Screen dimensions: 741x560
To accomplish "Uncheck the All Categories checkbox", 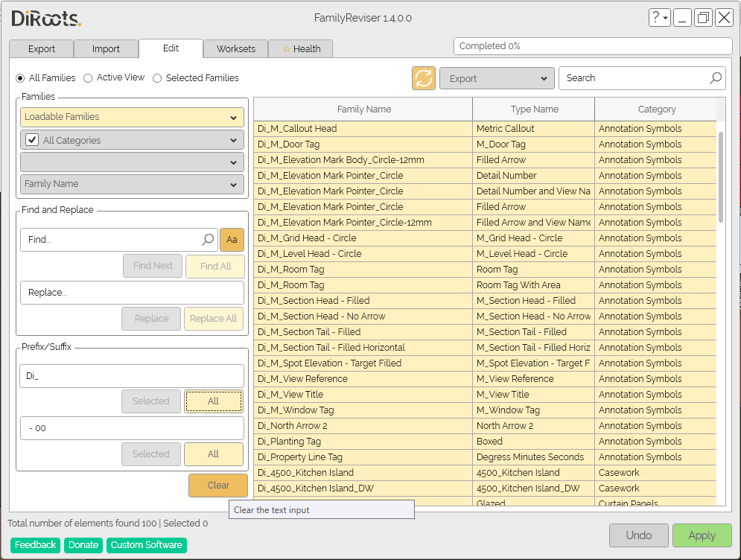I will (32, 140).
